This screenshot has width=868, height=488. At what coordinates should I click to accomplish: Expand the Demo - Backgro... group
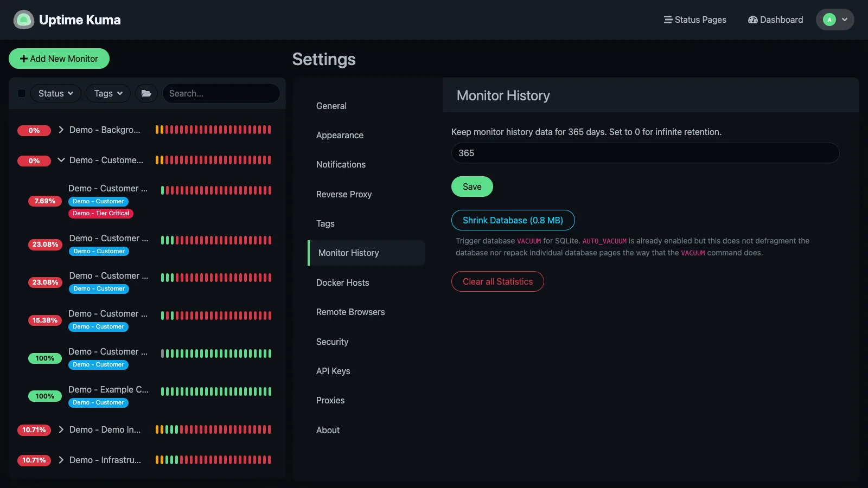click(61, 130)
